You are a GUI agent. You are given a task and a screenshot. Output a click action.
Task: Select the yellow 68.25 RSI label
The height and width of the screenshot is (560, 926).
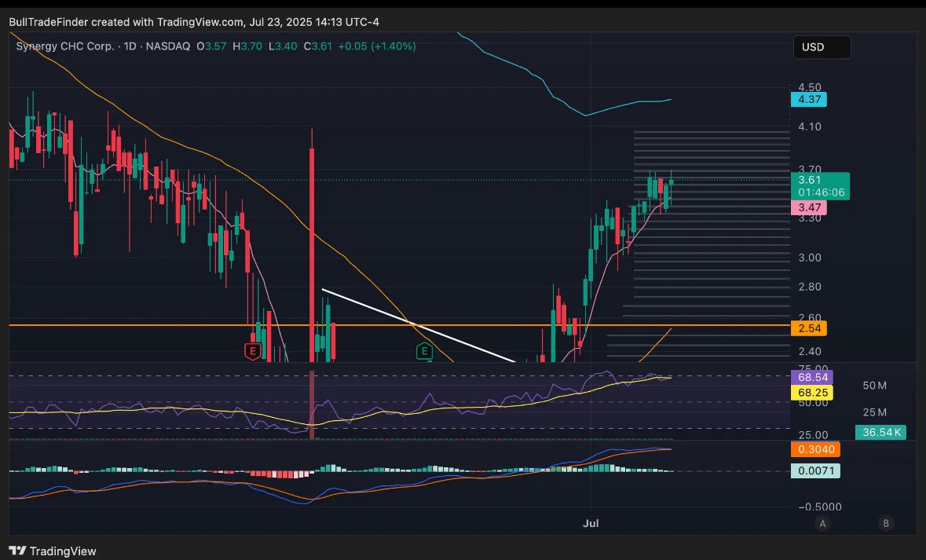[x=812, y=393]
